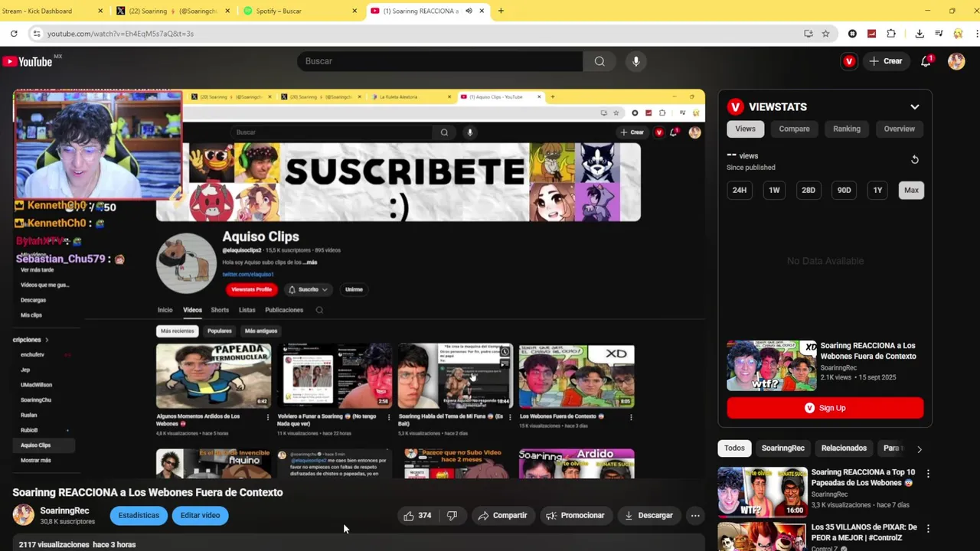980x551 pixels.
Task: Switch to the Stream - Kick Dashboard tab
Action: tap(52, 11)
